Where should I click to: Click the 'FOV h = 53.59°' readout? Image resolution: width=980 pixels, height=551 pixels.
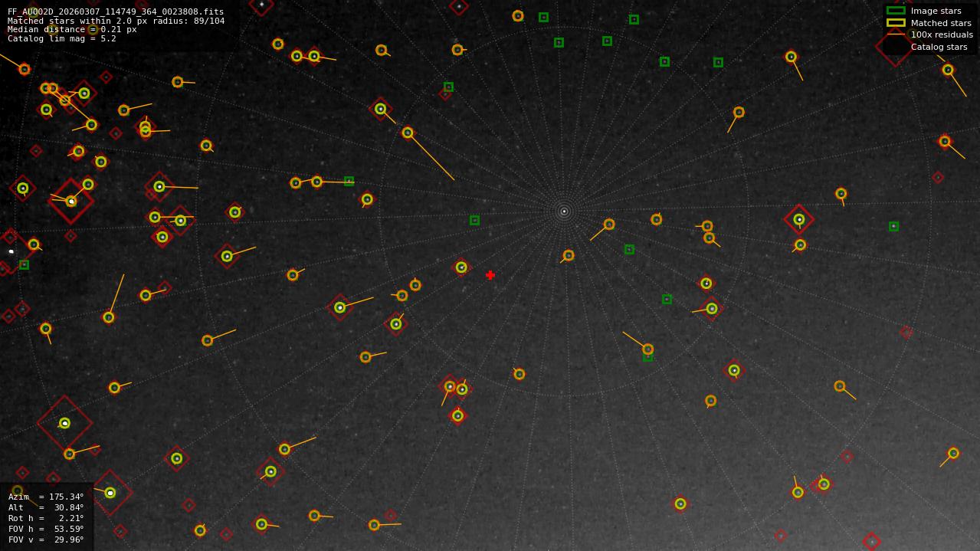[46, 529]
